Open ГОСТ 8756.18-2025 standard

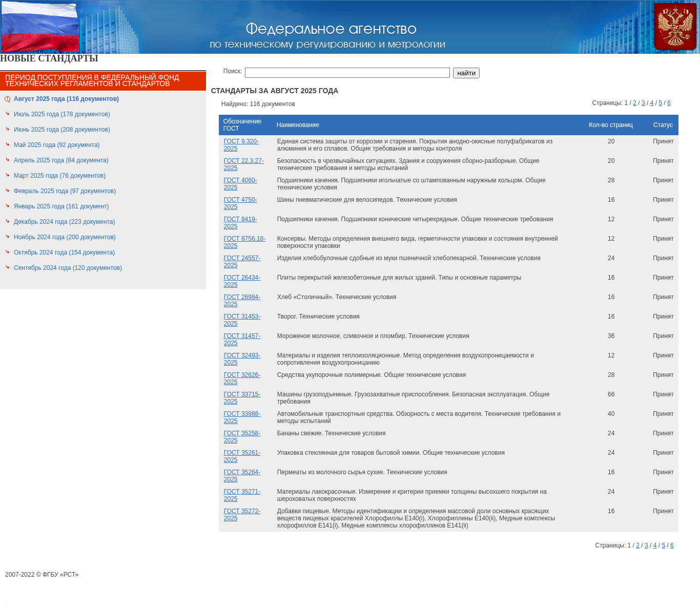point(244,242)
